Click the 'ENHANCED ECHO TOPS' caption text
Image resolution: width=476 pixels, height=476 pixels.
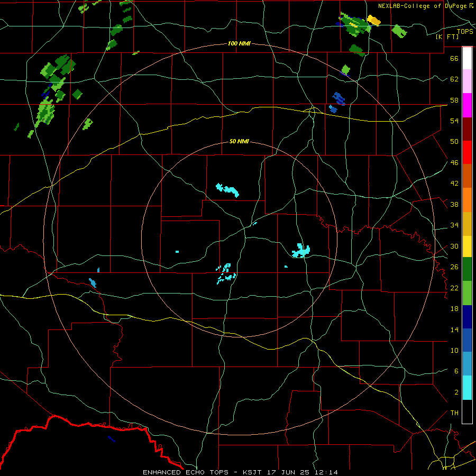186,472
